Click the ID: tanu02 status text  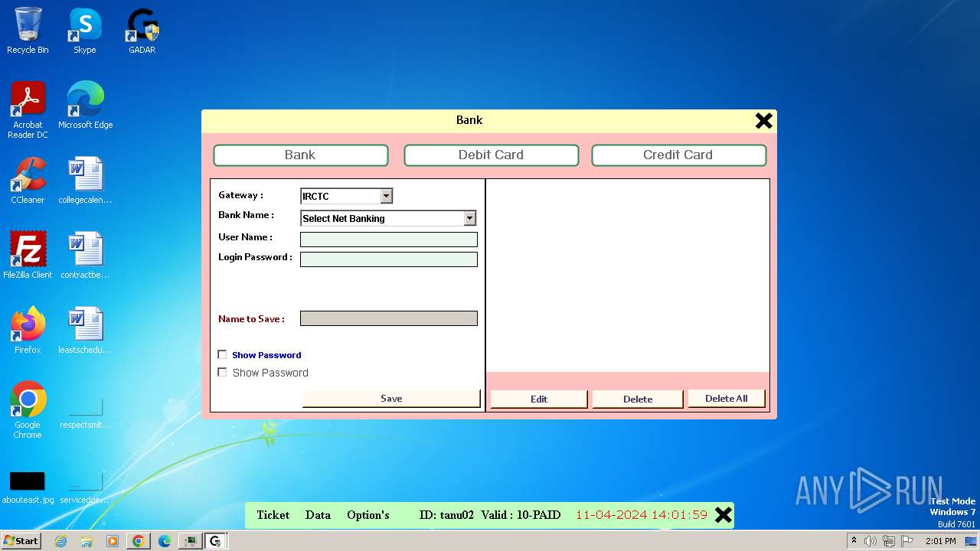coord(446,515)
